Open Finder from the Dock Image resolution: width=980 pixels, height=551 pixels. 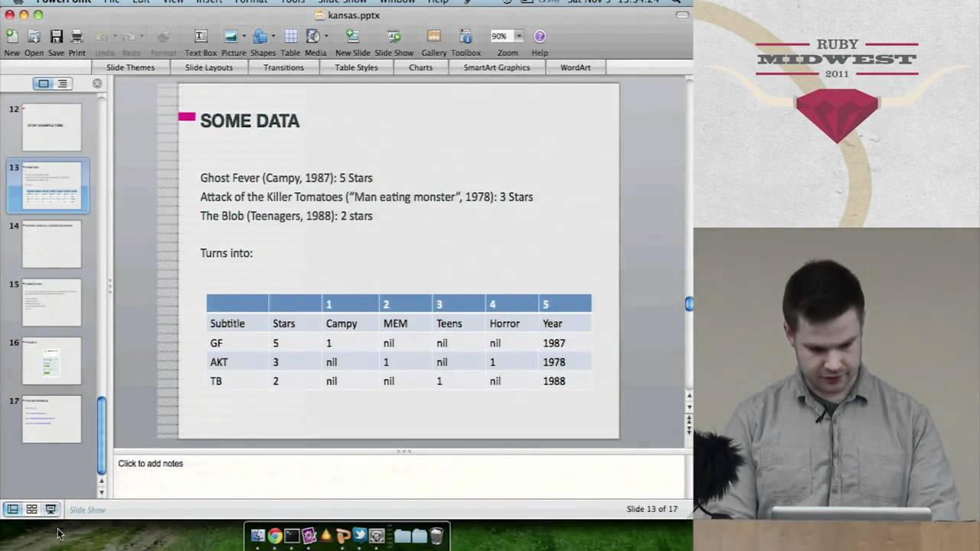tap(258, 536)
